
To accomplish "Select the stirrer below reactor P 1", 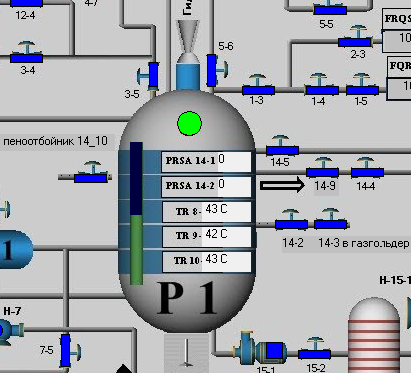I will tap(187, 353).
